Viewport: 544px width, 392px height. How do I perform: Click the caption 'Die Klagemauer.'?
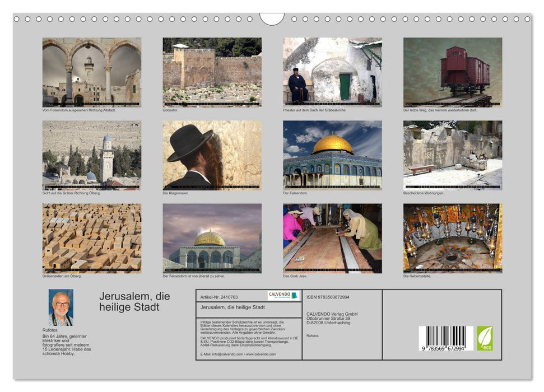point(175,193)
